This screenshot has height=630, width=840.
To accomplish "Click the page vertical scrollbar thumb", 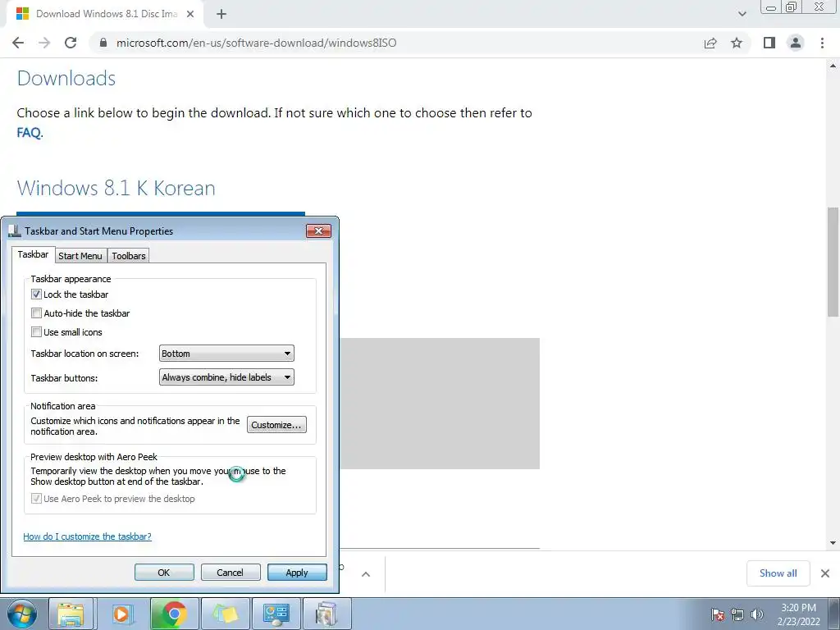I will coord(833,262).
